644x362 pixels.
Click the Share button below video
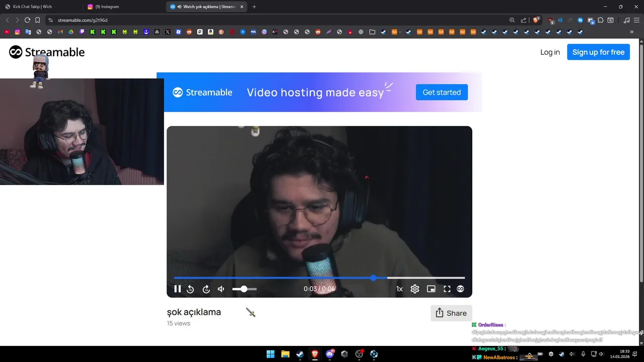(451, 313)
